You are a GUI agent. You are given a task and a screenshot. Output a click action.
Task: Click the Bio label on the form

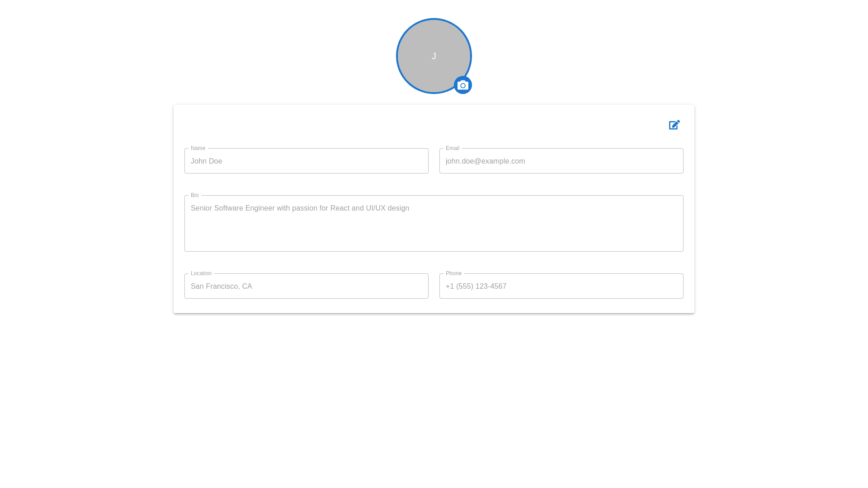195,195
